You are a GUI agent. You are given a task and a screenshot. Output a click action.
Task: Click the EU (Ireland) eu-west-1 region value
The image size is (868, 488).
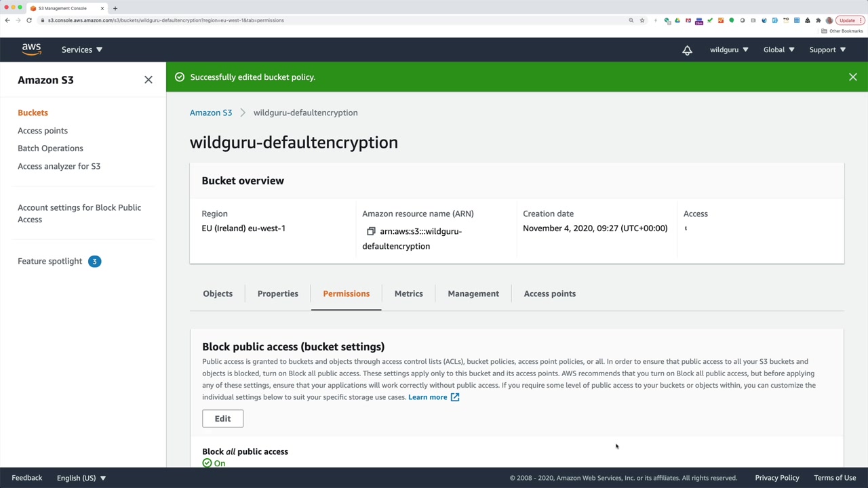click(x=243, y=228)
